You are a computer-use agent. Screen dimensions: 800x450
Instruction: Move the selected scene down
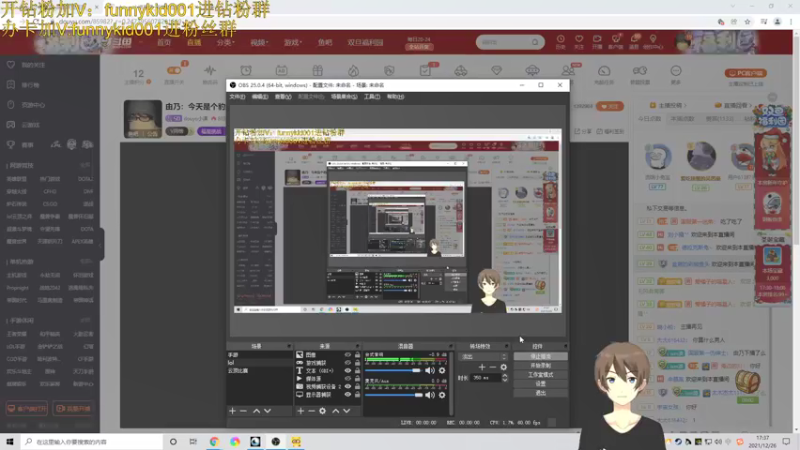point(267,411)
